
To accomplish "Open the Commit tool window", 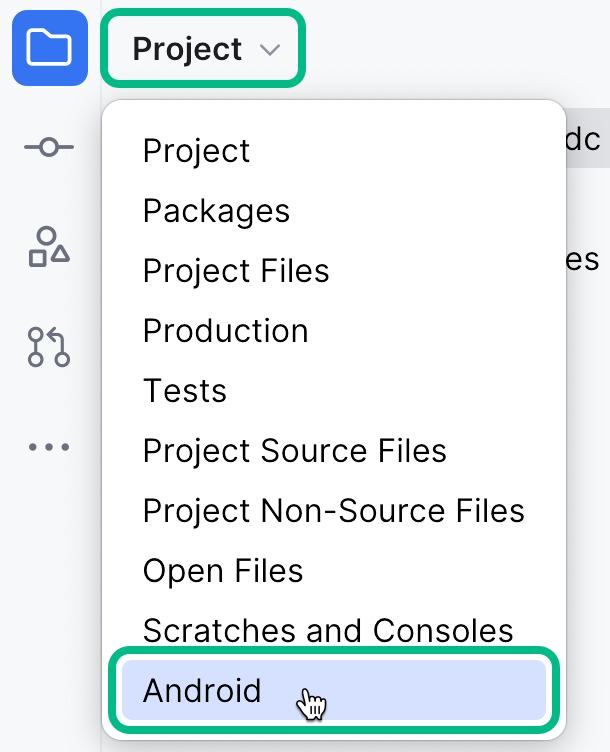I will [49, 147].
